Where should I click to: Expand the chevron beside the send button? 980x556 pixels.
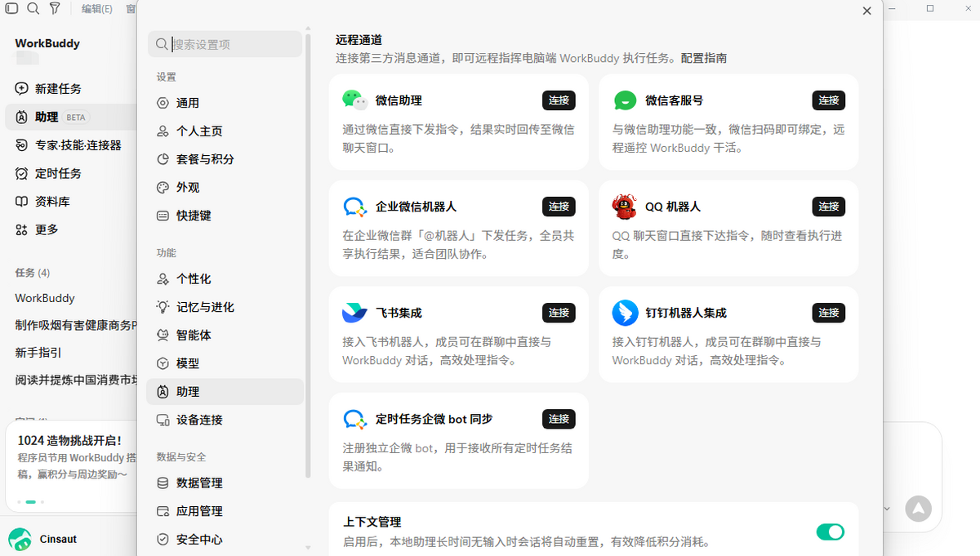[888, 509]
